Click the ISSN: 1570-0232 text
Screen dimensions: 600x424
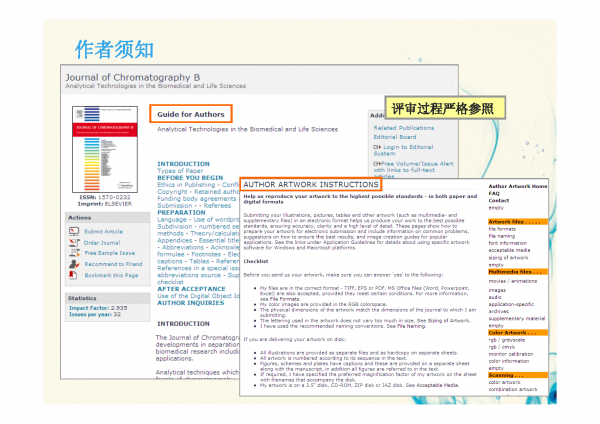coord(104,197)
